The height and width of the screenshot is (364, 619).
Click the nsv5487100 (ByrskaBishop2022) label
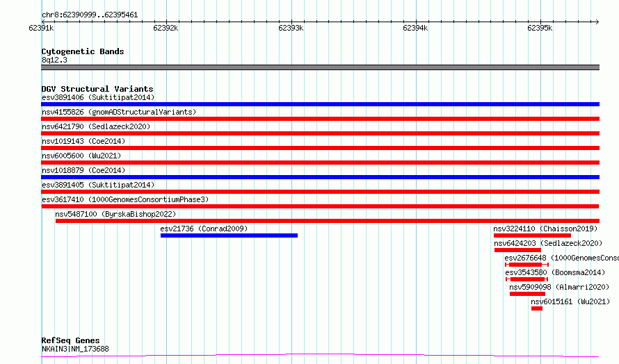coord(115,214)
